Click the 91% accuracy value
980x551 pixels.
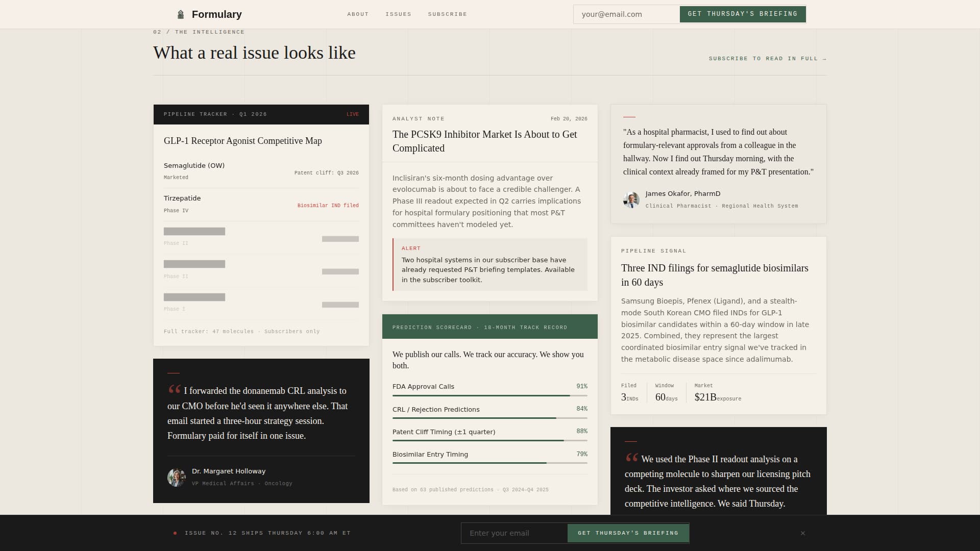coord(582,386)
